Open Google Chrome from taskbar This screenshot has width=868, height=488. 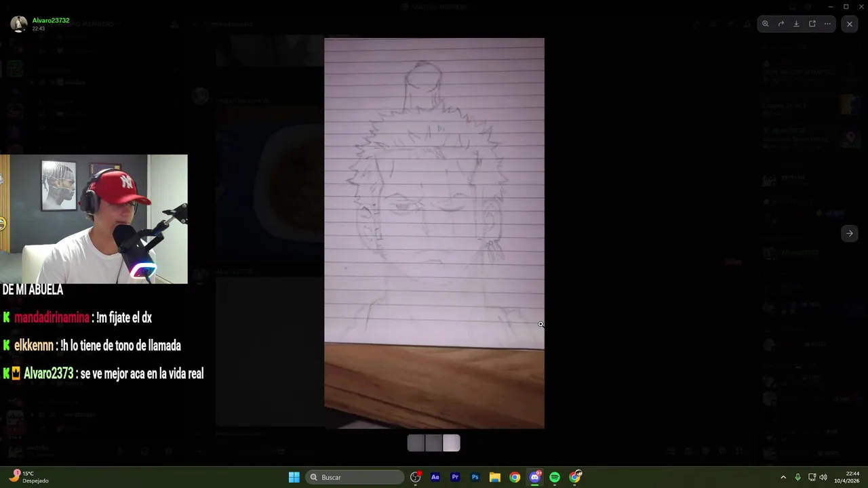[x=515, y=477]
